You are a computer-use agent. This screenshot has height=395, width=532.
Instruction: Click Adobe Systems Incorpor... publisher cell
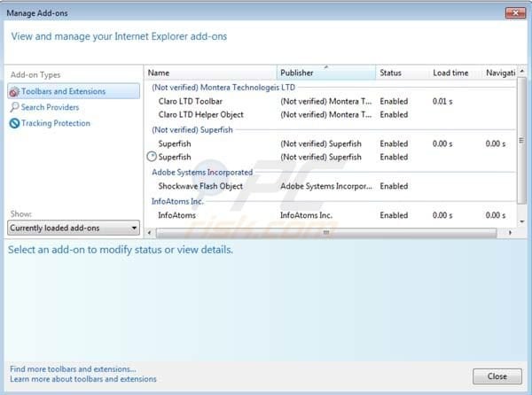[x=326, y=186]
